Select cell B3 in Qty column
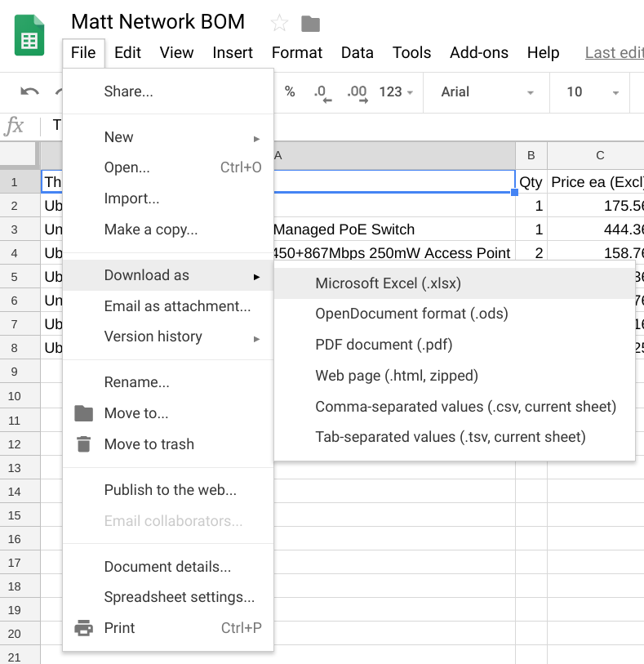This screenshot has height=664, width=644. pyautogui.click(x=531, y=230)
